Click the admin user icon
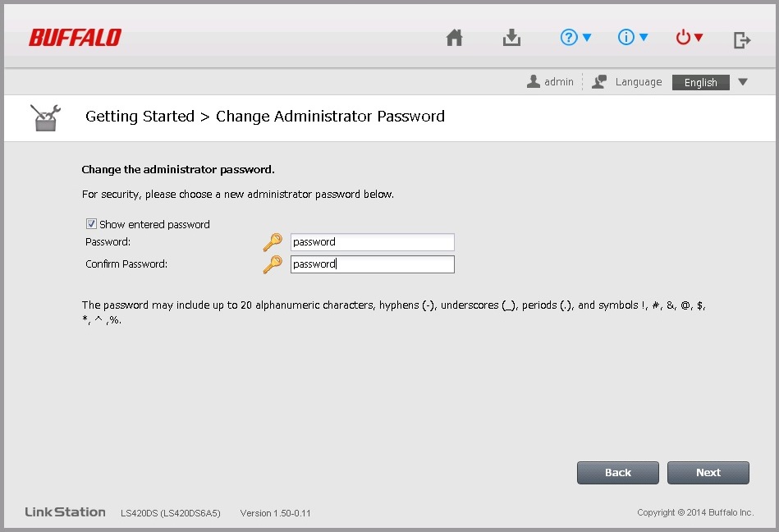The width and height of the screenshot is (779, 532). click(x=533, y=81)
